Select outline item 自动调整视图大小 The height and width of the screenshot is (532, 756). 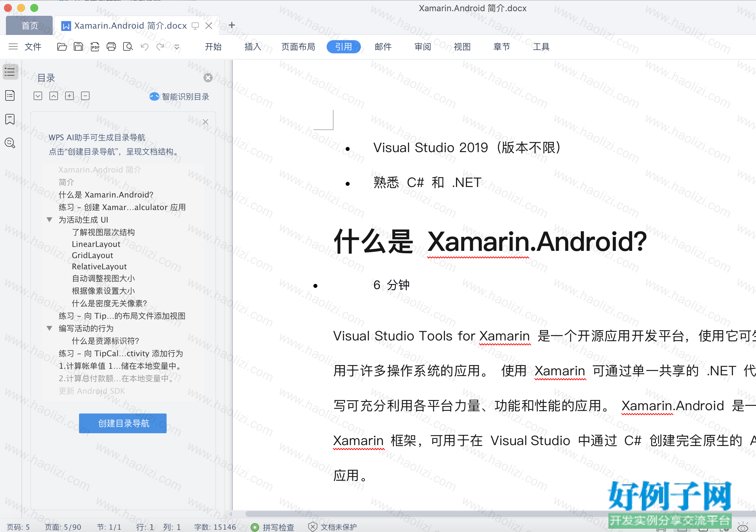point(103,279)
